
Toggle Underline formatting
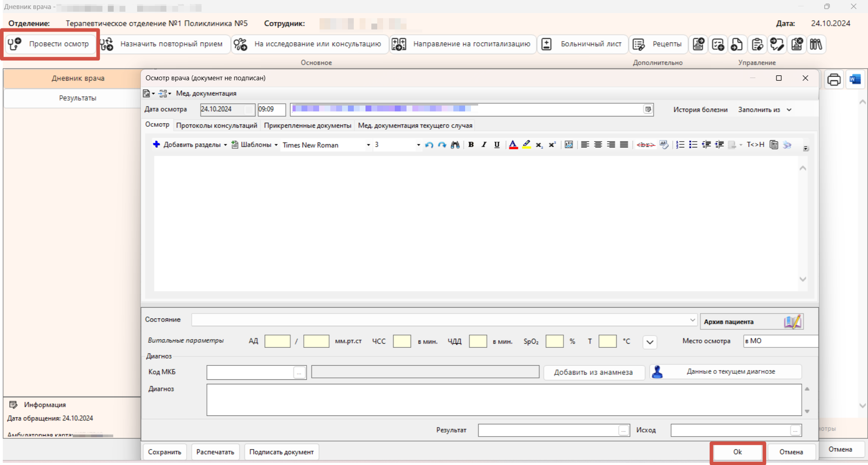(x=497, y=145)
